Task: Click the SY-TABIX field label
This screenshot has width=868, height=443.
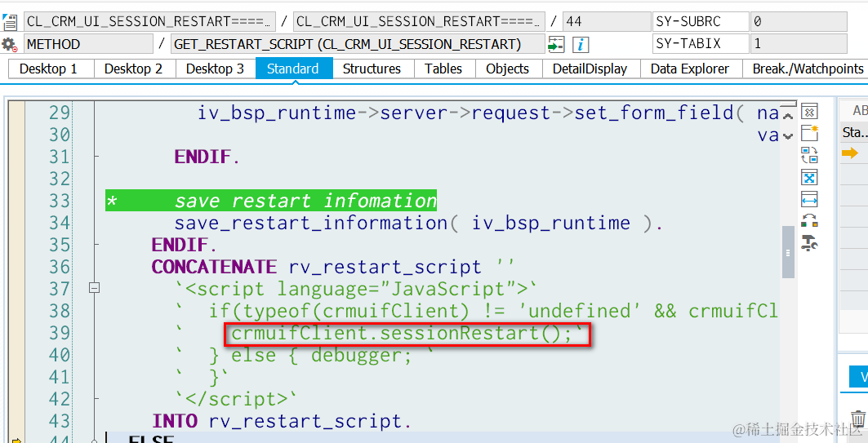Action: click(x=701, y=44)
